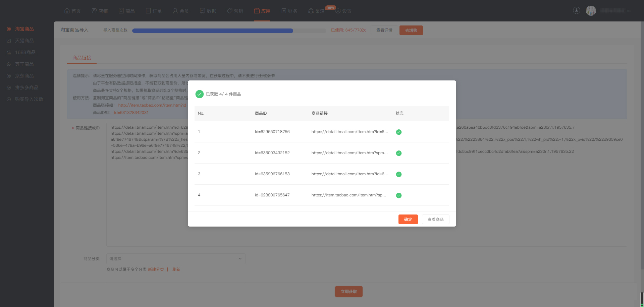Switch to the 商品链接 tab
Image resolution: width=644 pixels, height=307 pixels.
point(82,58)
